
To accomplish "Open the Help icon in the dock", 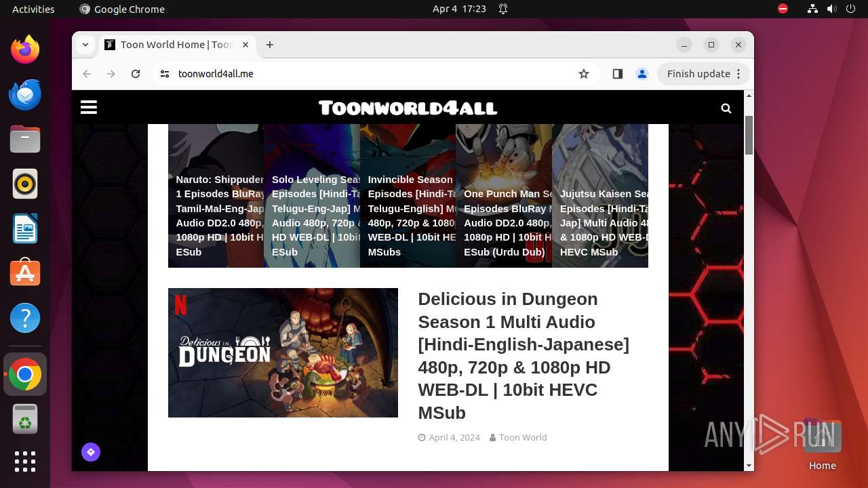I will pos(25,318).
